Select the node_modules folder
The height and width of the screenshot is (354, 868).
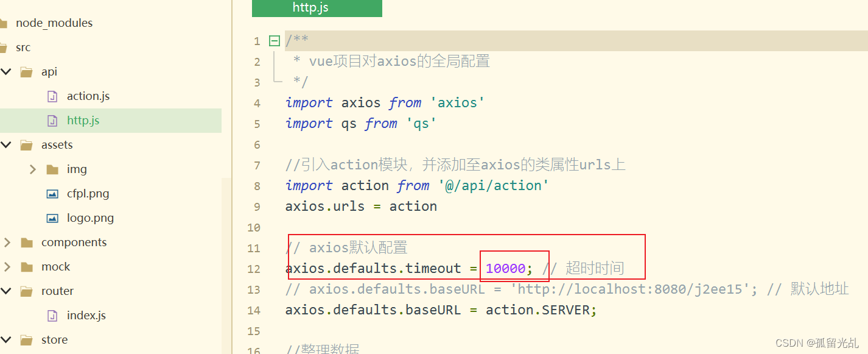(x=54, y=23)
